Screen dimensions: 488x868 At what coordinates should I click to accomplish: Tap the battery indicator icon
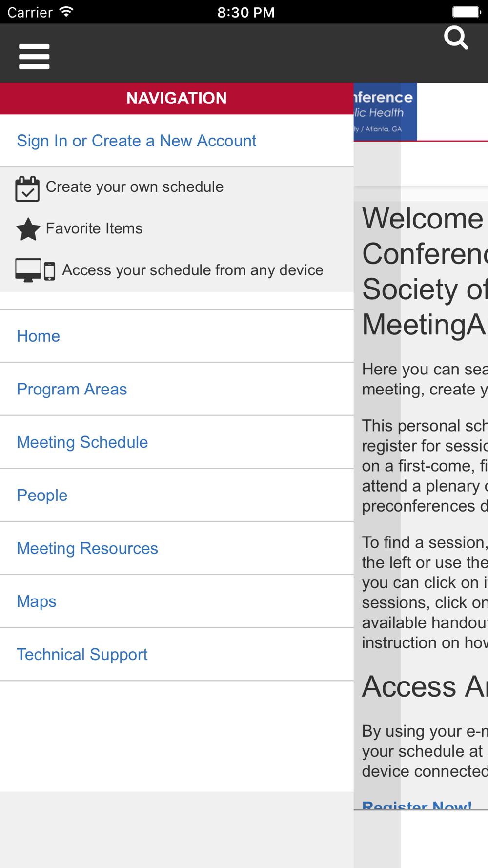point(466,12)
